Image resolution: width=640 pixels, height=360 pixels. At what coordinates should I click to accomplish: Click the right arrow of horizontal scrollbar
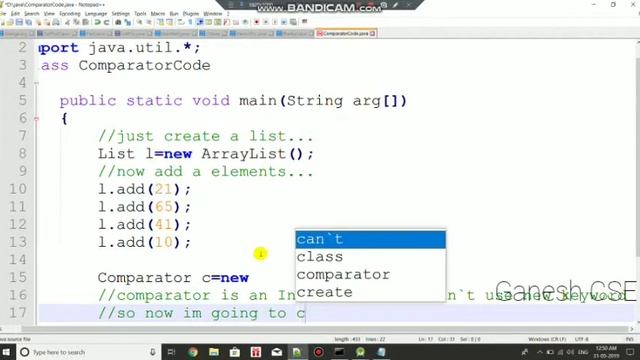[631, 329]
